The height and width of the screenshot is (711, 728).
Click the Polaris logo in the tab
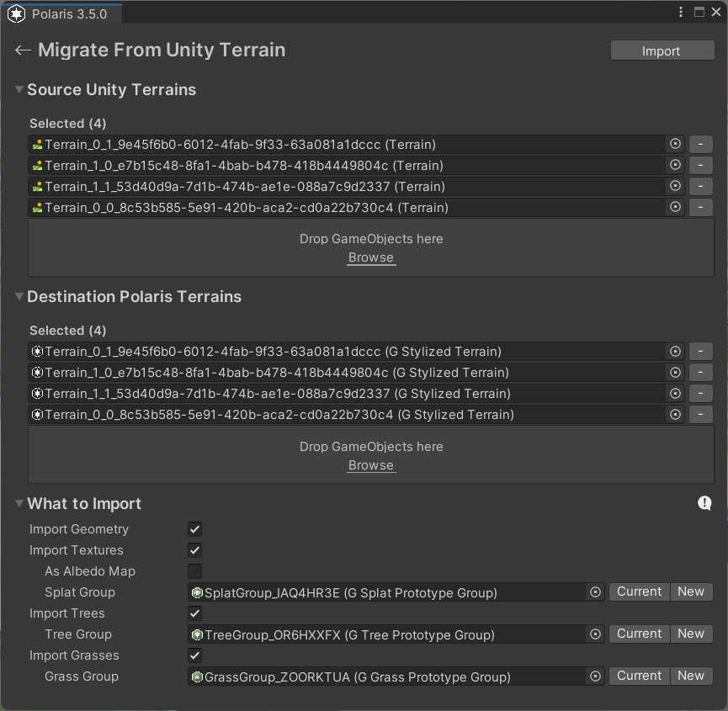[17, 14]
